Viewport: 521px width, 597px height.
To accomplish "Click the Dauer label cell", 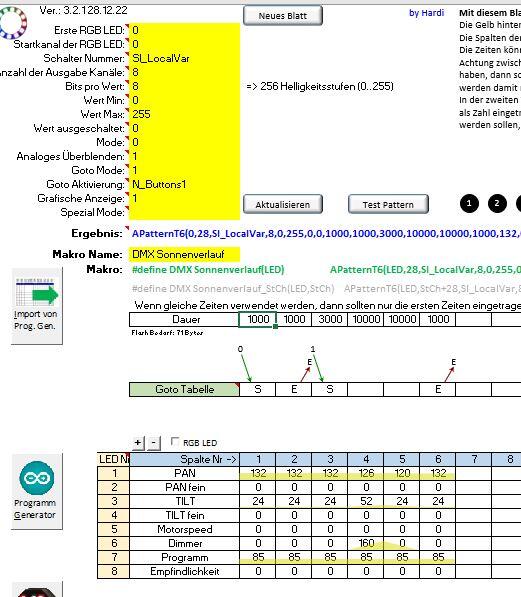I will click(184, 319).
